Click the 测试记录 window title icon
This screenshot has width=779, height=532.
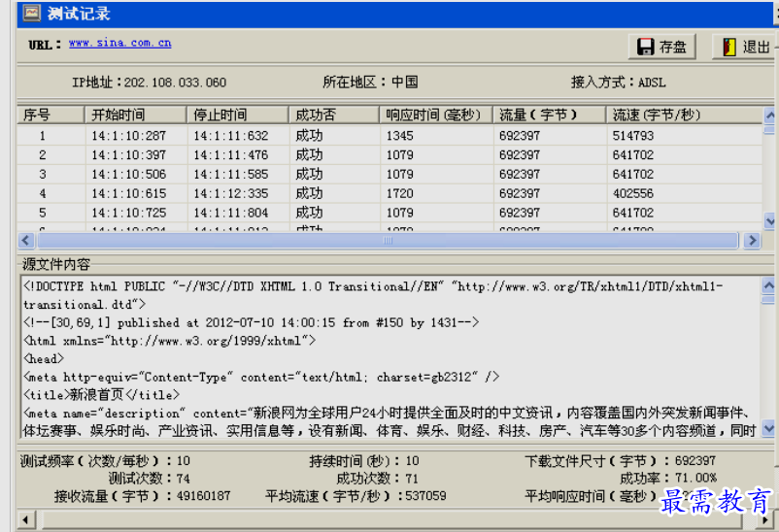[x=32, y=13]
